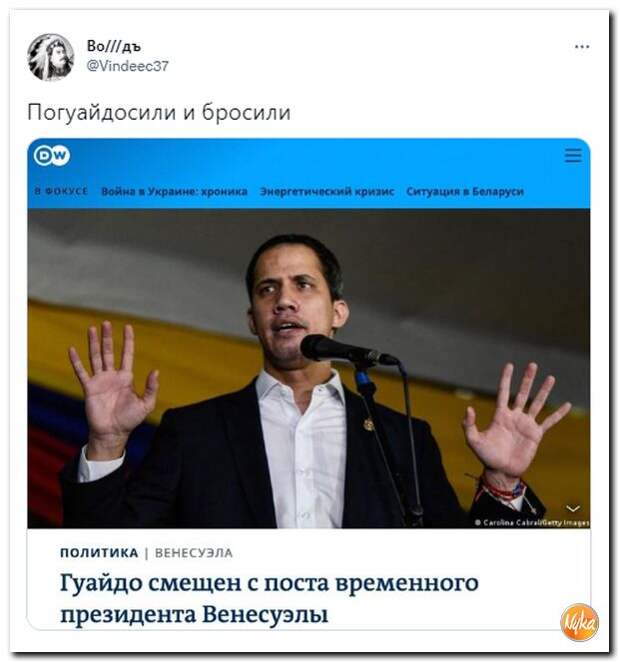Viewport: 620px width, 663px height.
Task: Click the Во///дъ profile avatar
Action: [51, 57]
